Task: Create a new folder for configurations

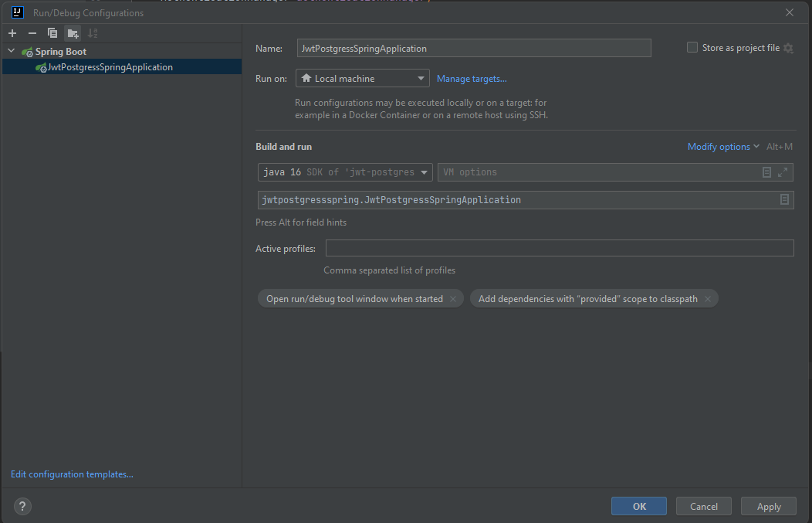Action: click(x=72, y=33)
